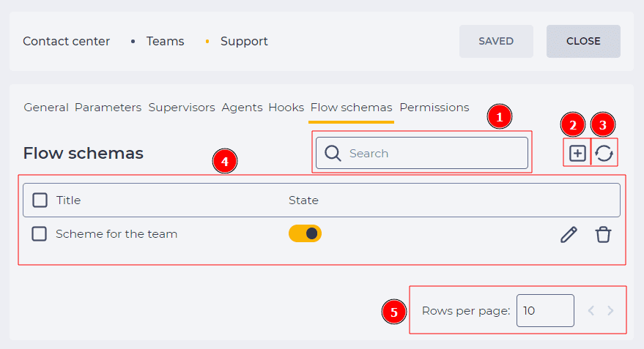Go to next page of rows

(x=610, y=310)
